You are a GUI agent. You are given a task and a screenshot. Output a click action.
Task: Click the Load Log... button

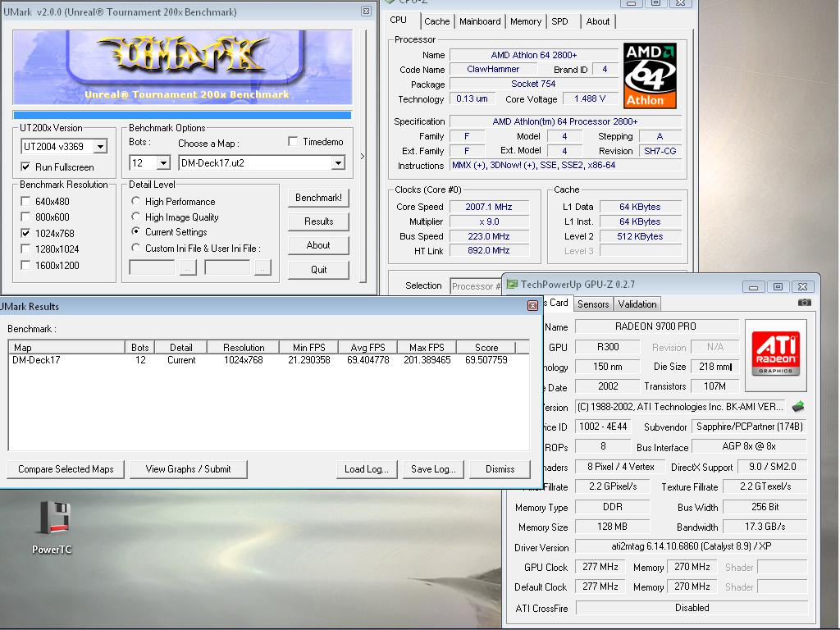pos(367,468)
